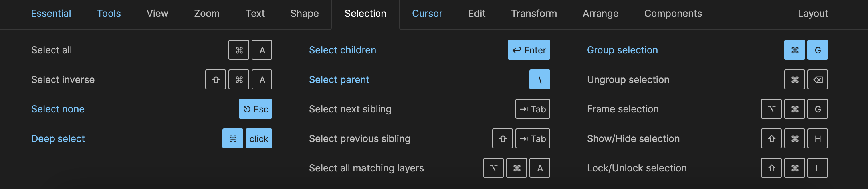Switch to the Tools tab
868x189 pixels.
[x=109, y=14]
